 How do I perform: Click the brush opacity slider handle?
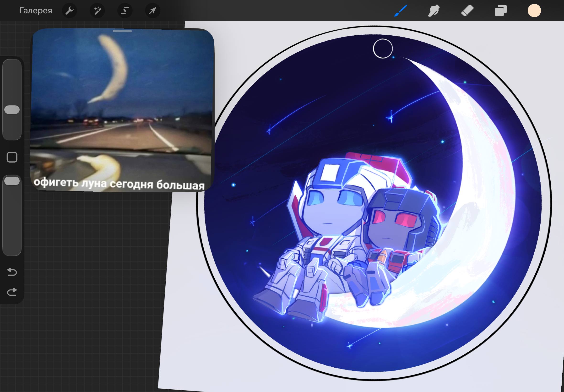12,181
